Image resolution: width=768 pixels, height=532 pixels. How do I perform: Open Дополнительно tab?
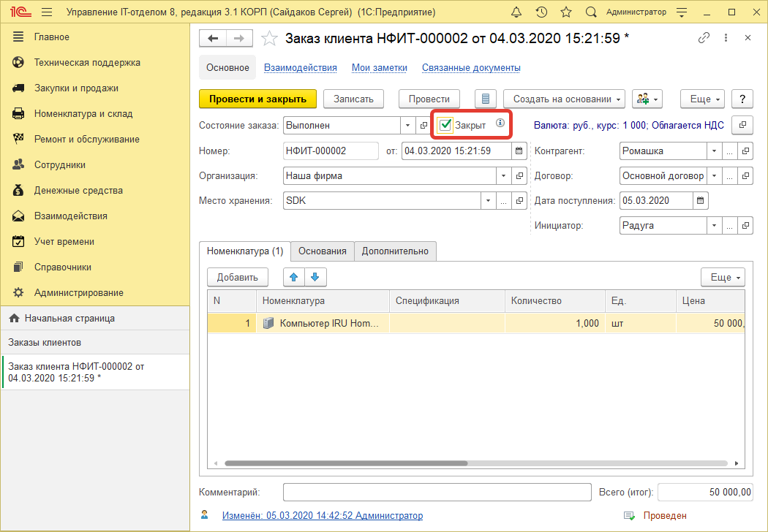[x=395, y=251]
